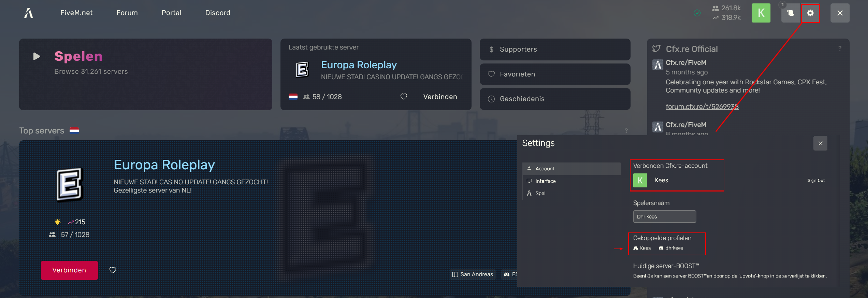Click the FiveM logo at top left

(29, 13)
